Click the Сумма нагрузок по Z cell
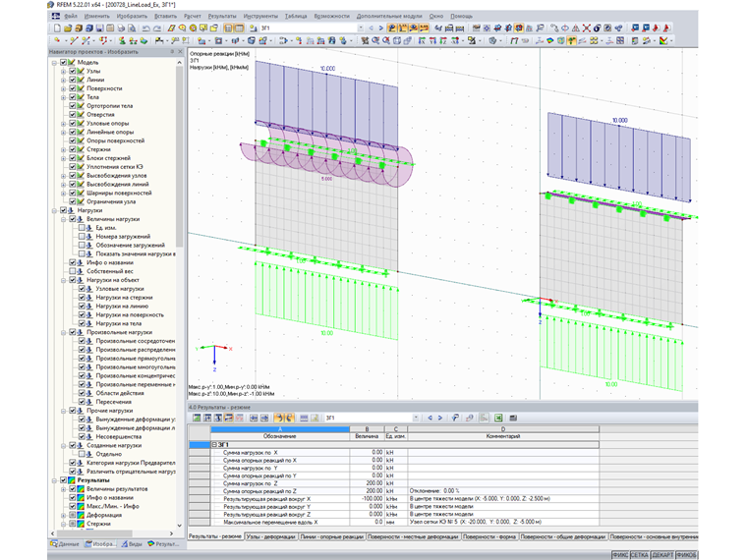 click(x=280, y=483)
